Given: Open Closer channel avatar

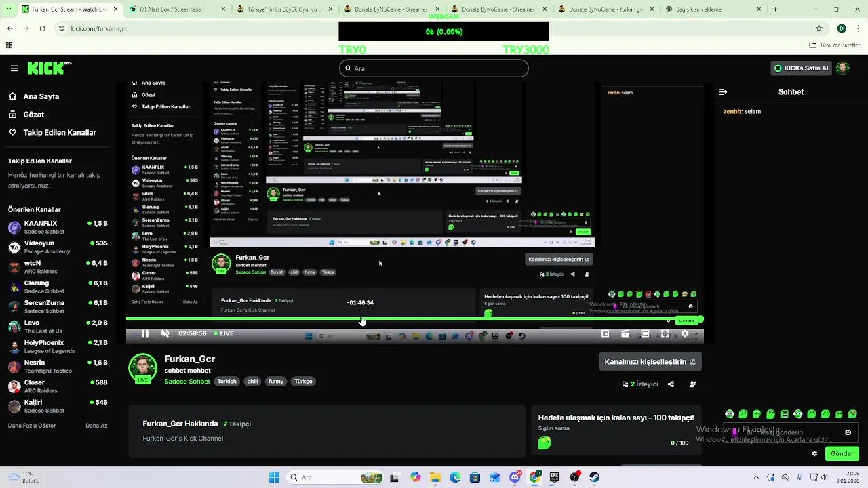Looking at the screenshot, I should (14, 386).
